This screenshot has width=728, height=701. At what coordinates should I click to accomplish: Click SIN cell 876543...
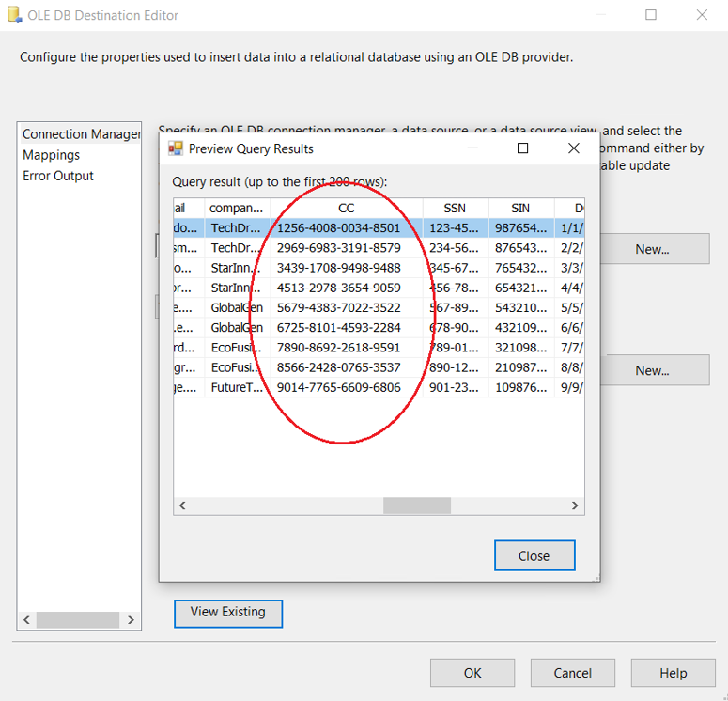tap(521, 247)
